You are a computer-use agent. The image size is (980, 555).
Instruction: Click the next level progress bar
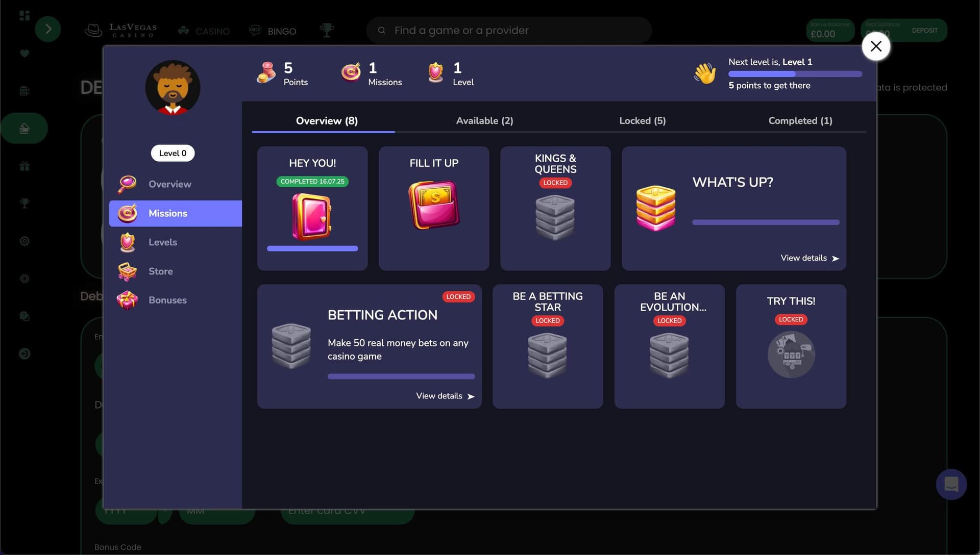tap(795, 74)
